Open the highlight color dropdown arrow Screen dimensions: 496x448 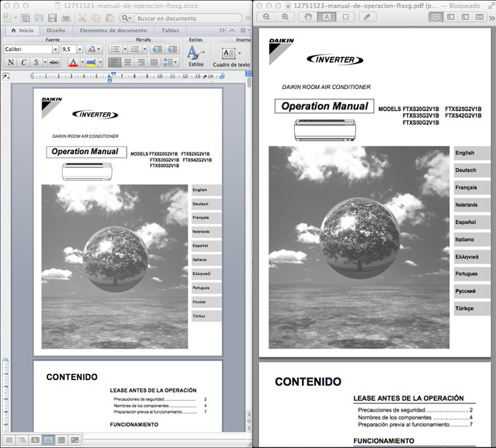click(x=100, y=62)
